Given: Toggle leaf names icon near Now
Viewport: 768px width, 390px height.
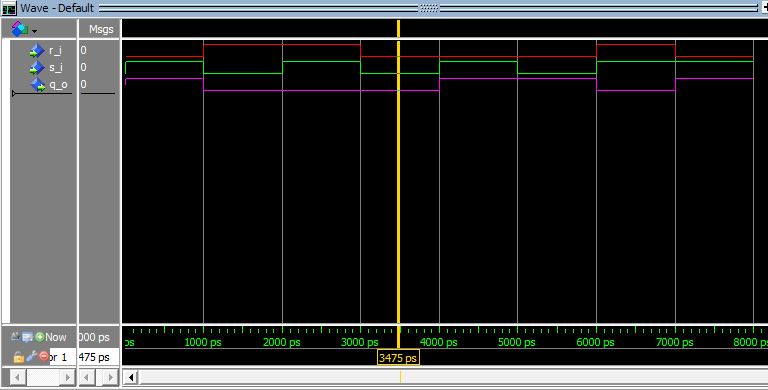Looking at the screenshot, I should (x=16, y=337).
